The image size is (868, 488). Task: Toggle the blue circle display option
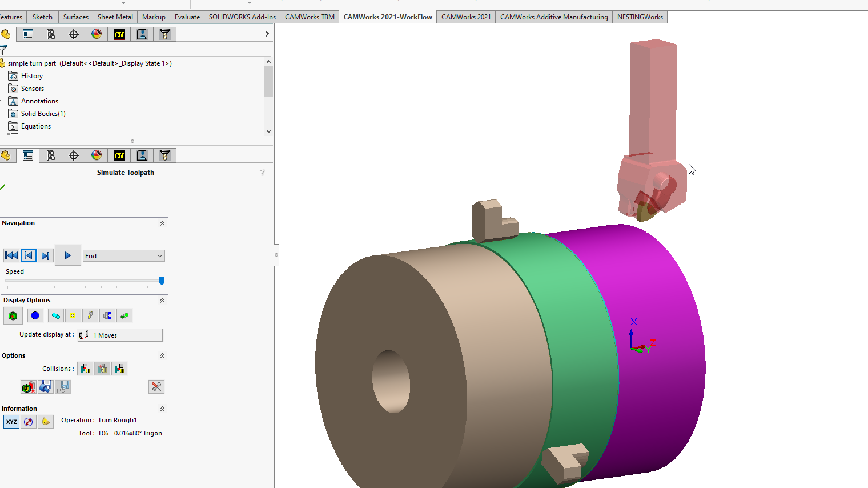tap(35, 315)
